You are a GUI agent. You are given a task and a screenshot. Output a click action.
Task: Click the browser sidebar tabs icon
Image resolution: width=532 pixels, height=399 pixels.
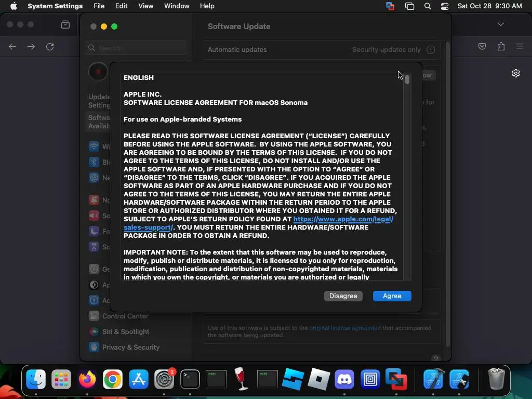click(65, 24)
